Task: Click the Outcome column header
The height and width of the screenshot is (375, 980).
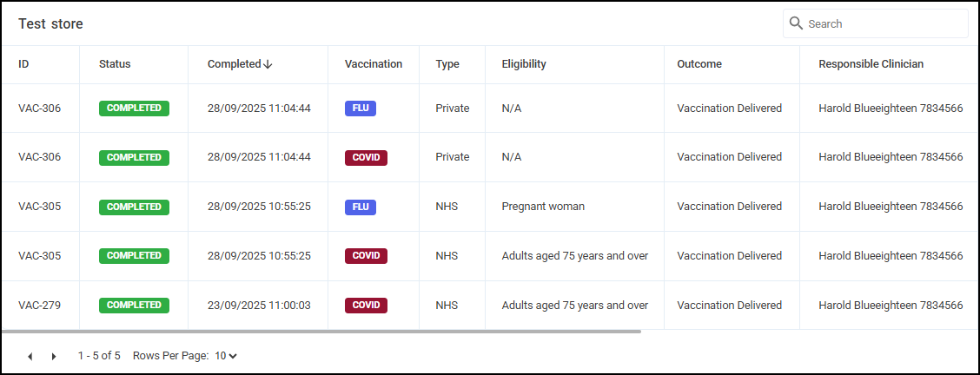Action: point(699,64)
